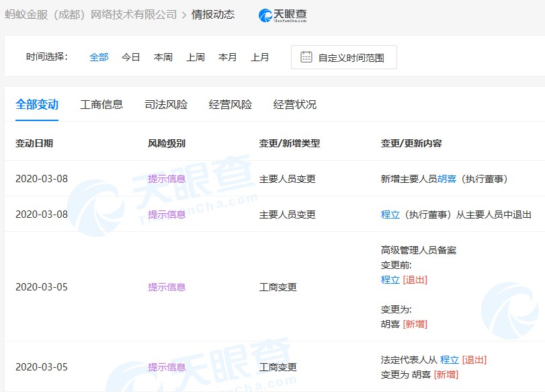Image resolution: width=545 pixels, height=392 pixels.
Task: Open the calendar icon for custom time range
Action: [x=306, y=57]
